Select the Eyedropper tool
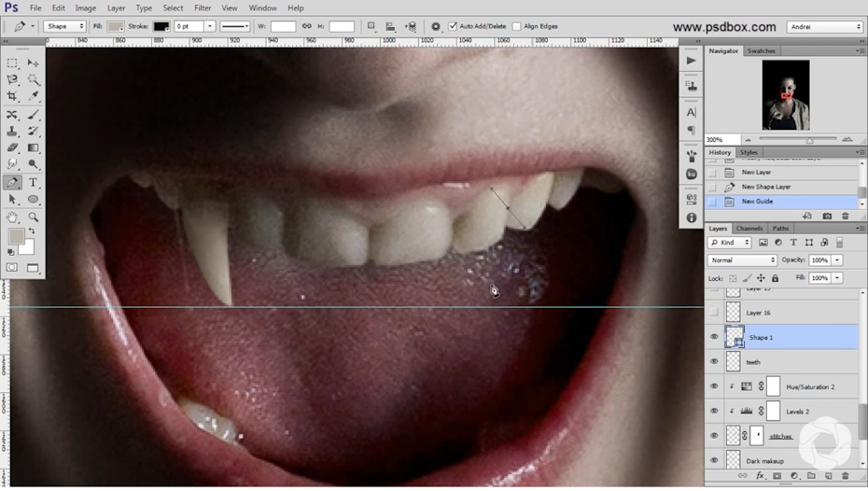Screen dimensions: 868x491 34,96
